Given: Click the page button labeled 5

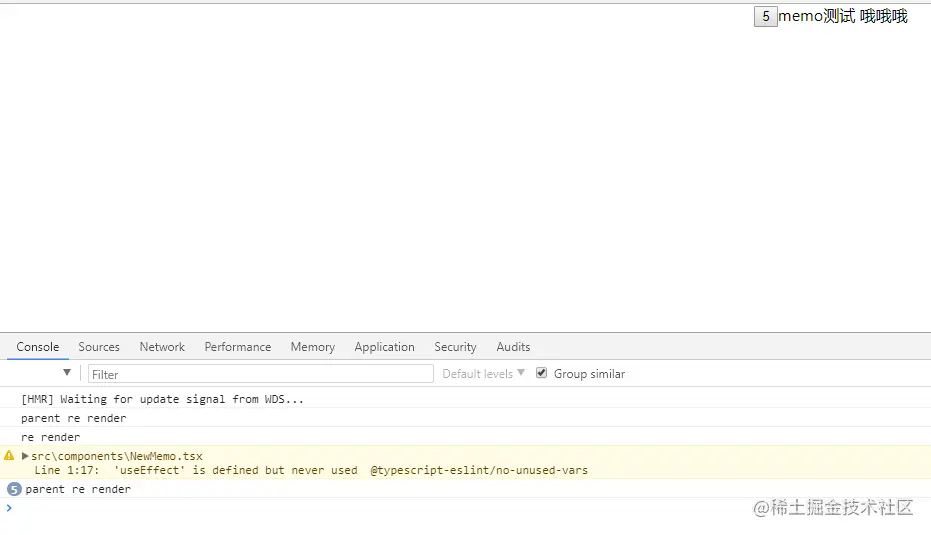Looking at the screenshot, I should pyautogui.click(x=765, y=17).
